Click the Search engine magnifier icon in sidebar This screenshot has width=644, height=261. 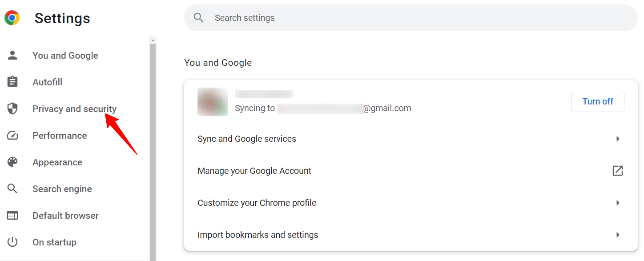click(x=12, y=189)
